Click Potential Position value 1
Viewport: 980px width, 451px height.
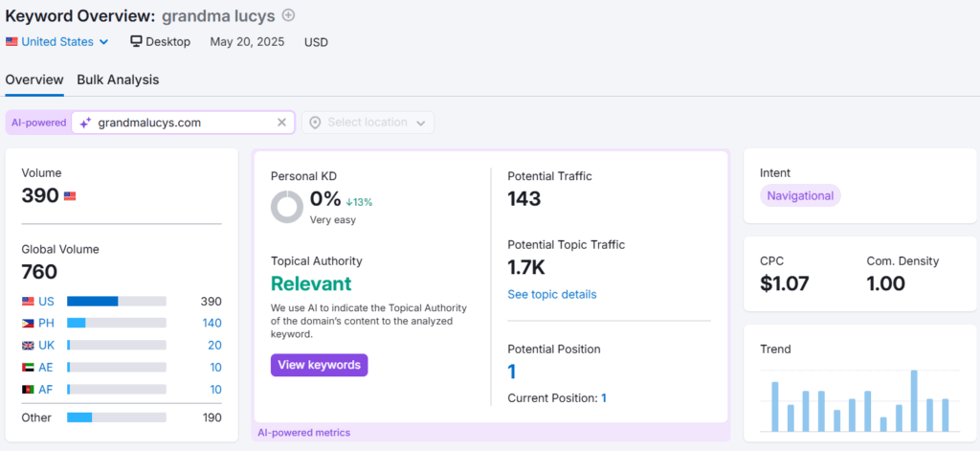pos(512,372)
